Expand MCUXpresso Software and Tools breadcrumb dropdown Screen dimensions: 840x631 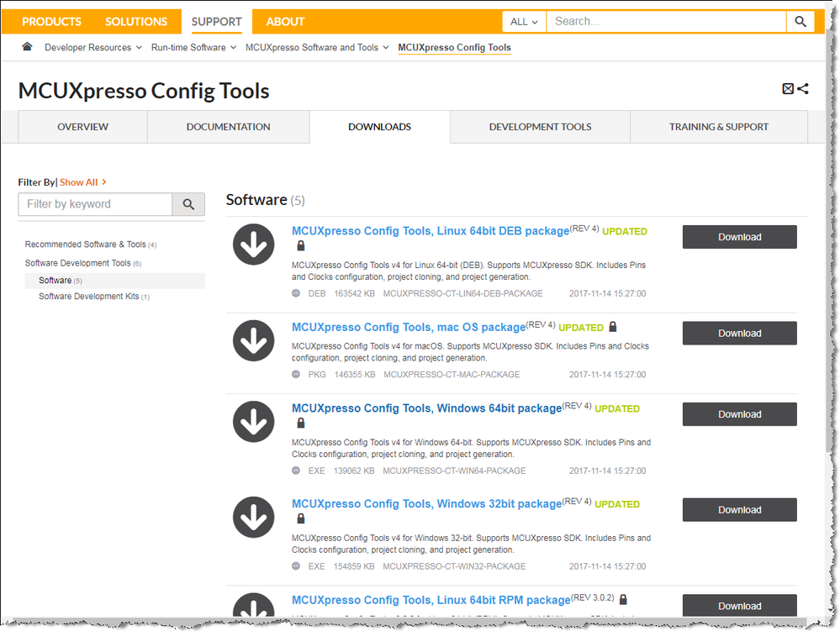tap(386, 47)
